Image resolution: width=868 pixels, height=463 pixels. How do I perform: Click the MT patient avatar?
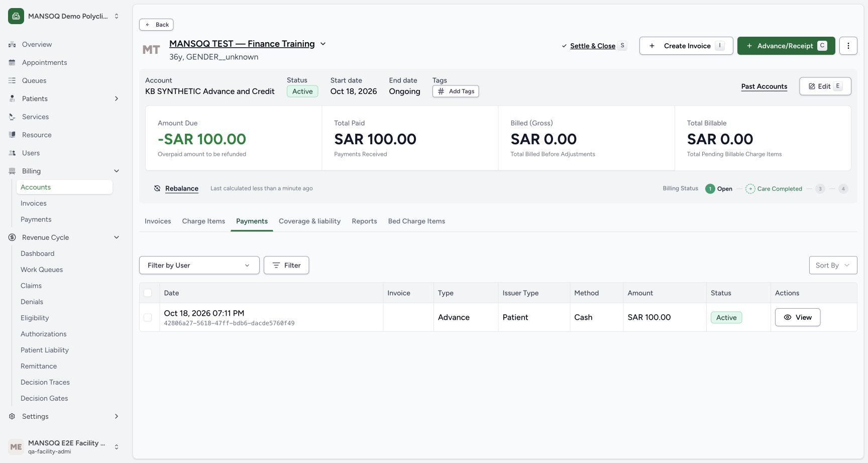coord(151,50)
